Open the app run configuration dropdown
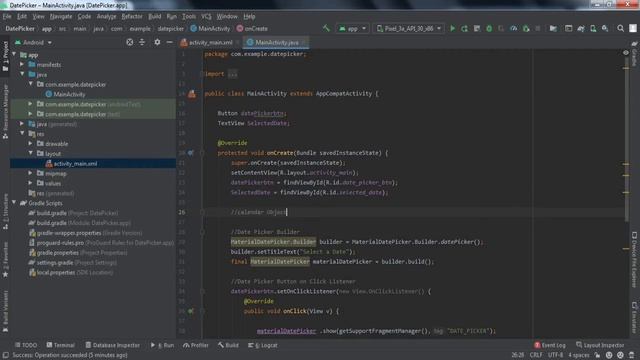 (353, 29)
